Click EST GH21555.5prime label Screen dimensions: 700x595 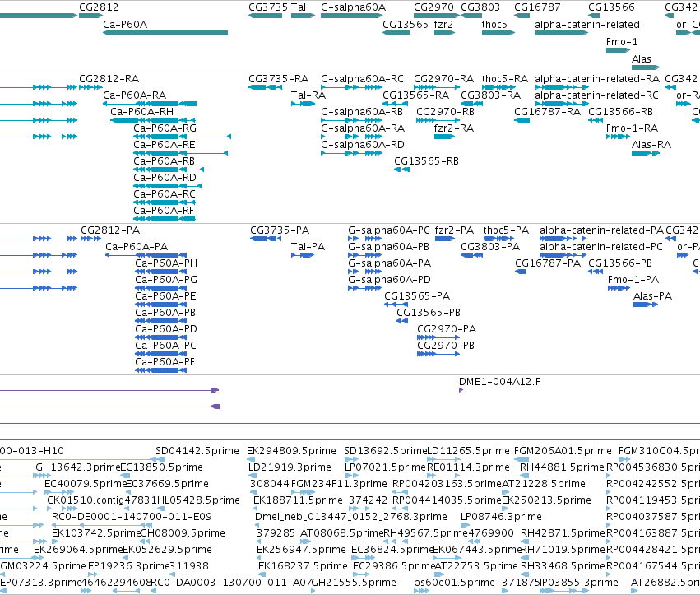click(354, 583)
